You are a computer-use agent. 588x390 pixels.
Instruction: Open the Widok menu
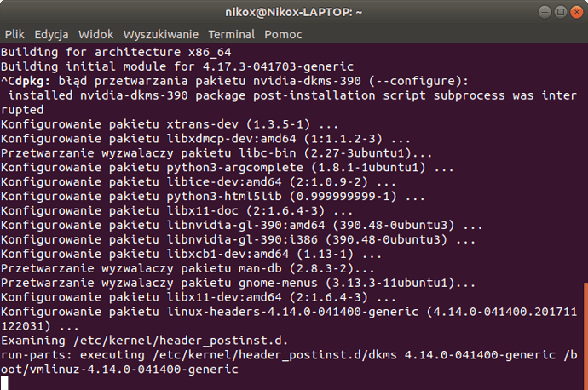coord(95,35)
